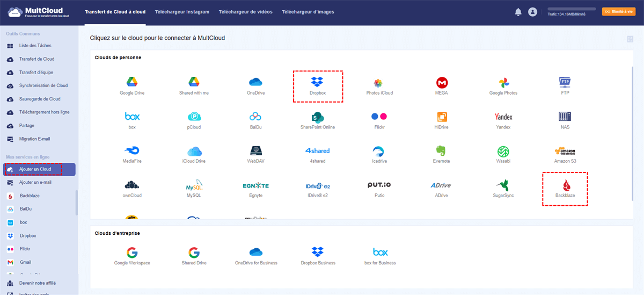Toggle the grid layout view icon
This screenshot has height=295, width=644.
coord(630,39)
